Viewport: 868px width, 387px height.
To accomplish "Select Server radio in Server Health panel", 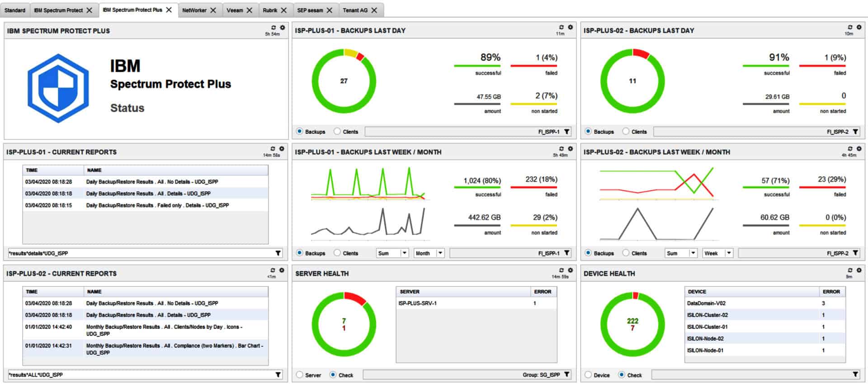I will tap(299, 375).
